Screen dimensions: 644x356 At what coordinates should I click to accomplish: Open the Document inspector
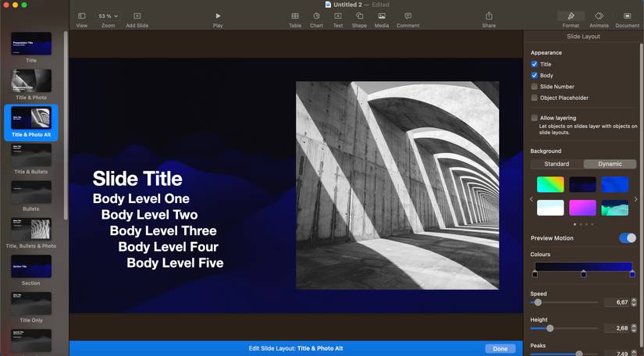click(627, 16)
